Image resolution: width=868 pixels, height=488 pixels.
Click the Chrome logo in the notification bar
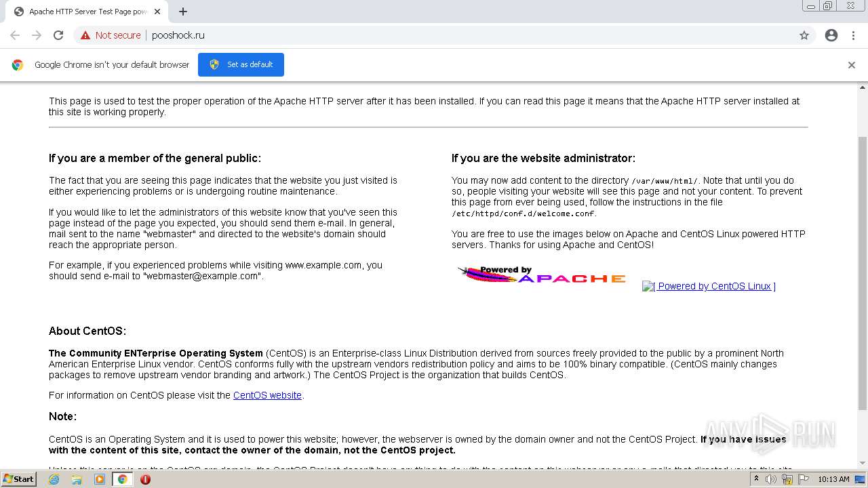pyautogui.click(x=18, y=65)
